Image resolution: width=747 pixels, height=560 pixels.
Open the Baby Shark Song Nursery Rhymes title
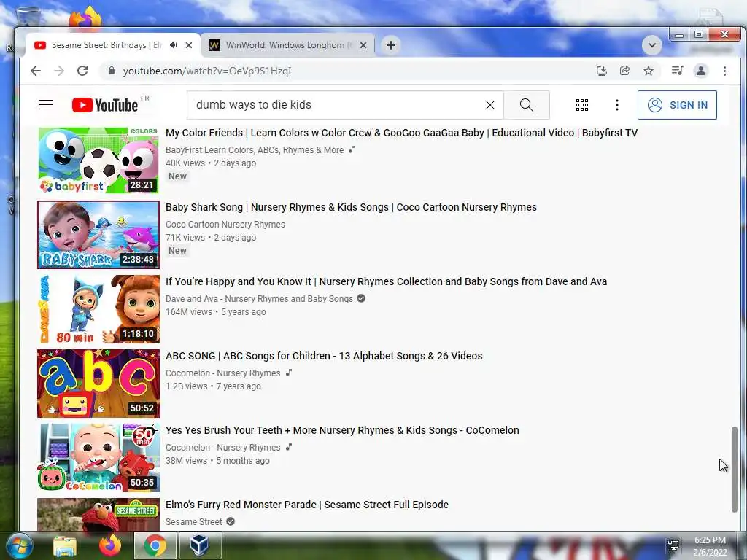pos(351,207)
